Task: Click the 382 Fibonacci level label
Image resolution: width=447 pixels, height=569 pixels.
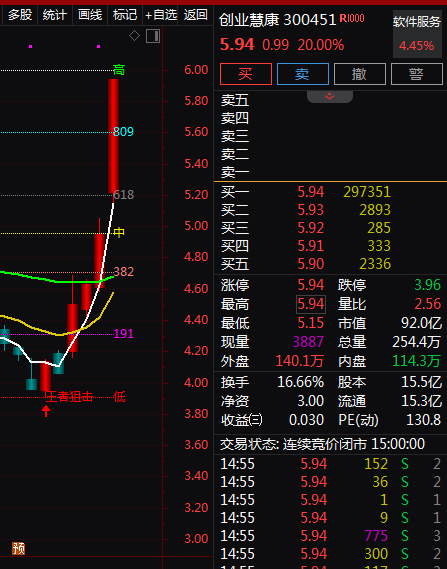Action: coord(123,272)
